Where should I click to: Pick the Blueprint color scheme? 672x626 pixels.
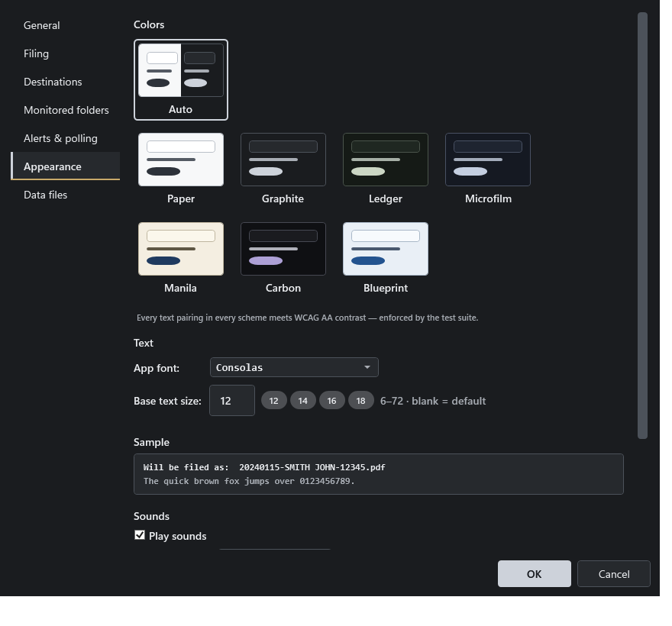click(386, 258)
